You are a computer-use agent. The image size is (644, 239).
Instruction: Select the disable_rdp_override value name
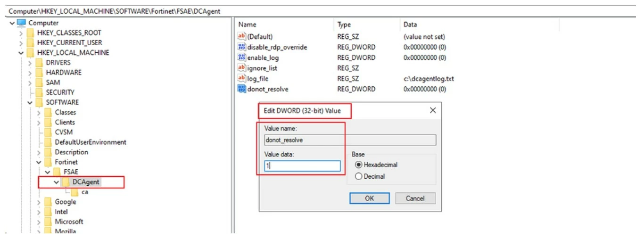coord(277,48)
